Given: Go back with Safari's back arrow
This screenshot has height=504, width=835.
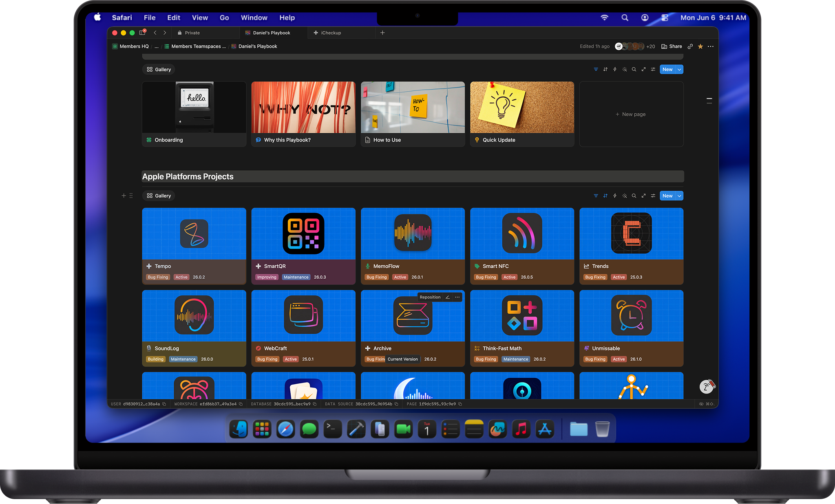Looking at the screenshot, I should point(155,33).
